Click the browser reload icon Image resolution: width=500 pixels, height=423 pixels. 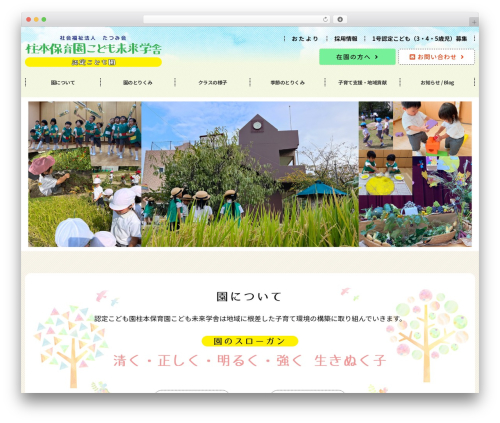(x=325, y=20)
